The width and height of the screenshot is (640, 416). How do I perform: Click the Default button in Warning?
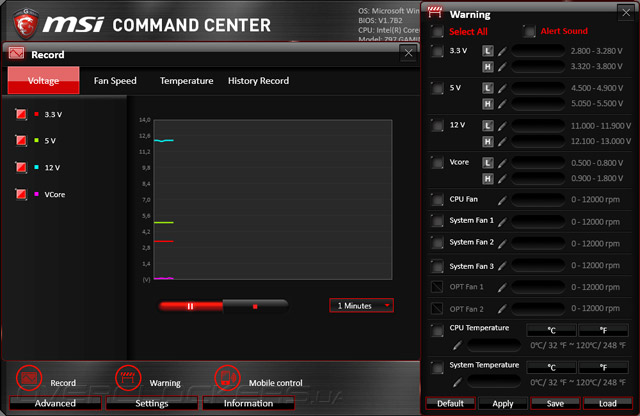(451, 403)
